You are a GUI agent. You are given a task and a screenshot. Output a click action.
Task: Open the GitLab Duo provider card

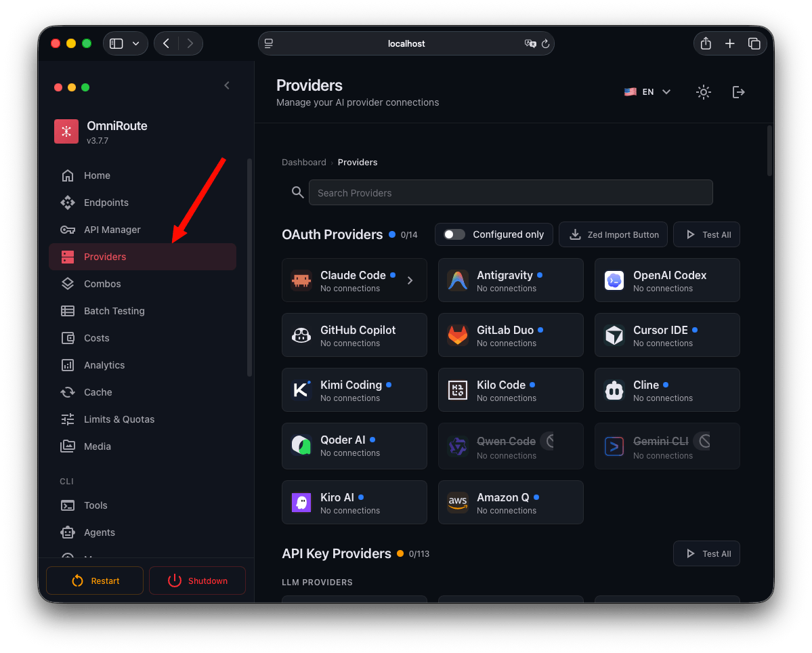511,335
